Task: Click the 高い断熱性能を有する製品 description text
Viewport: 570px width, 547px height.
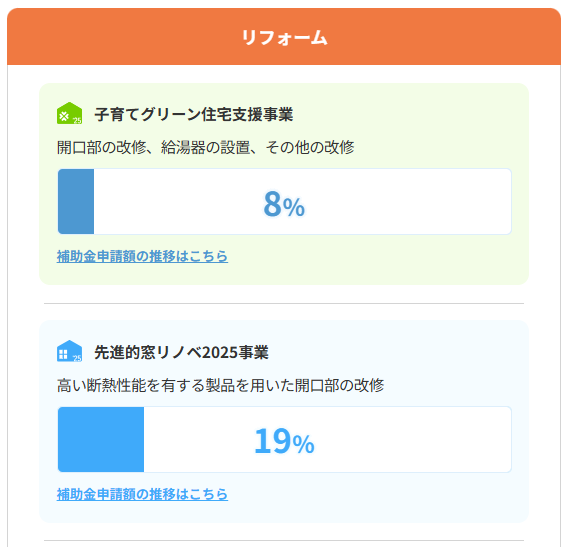Action: [221, 385]
